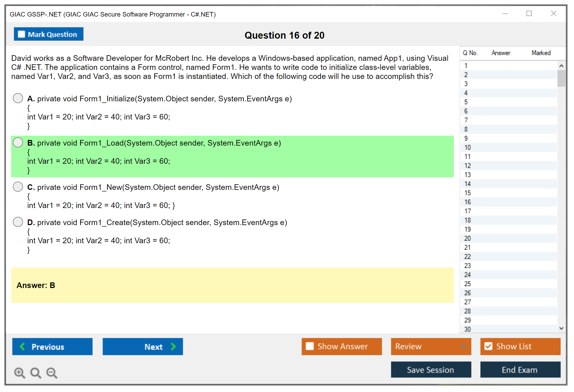This screenshot has width=574, height=392.
Task: Select answer option A Form1_Initialize
Action: pos(18,98)
